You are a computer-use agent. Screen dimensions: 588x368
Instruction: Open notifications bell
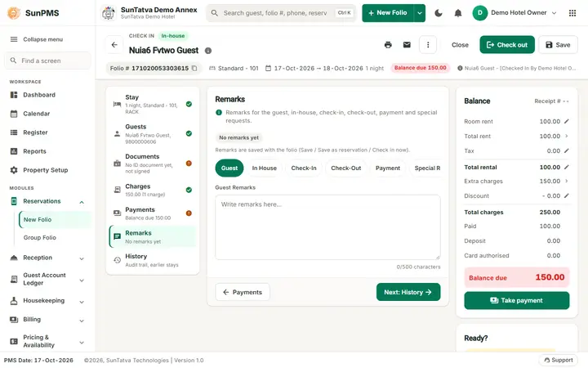(458, 13)
